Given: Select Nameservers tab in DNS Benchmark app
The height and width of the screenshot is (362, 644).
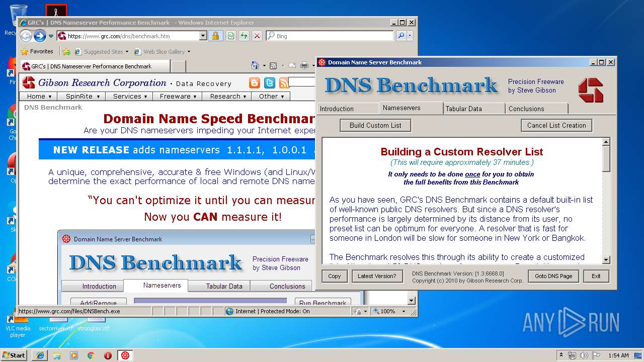Looking at the screenshot, I should click(411, 108).
